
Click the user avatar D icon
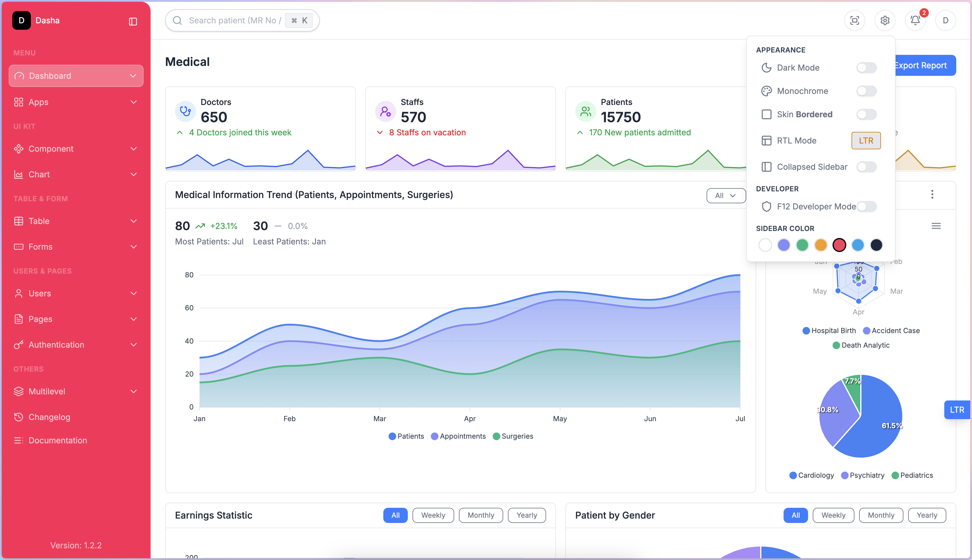tap(945, 20)
